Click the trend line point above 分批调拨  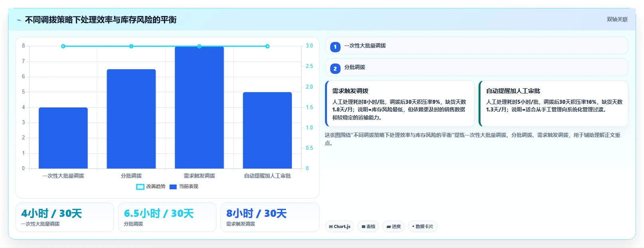[131, 46]
